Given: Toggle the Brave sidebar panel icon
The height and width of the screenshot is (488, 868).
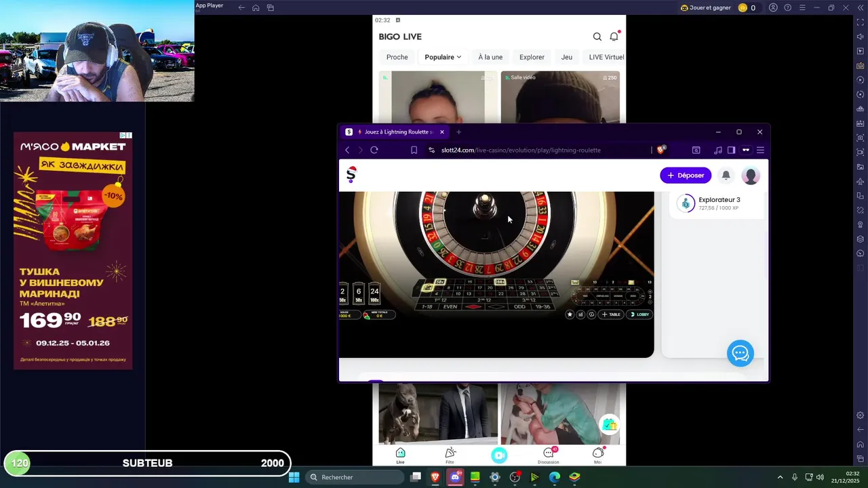Looking at the screenshot, I should click(731, 150).
